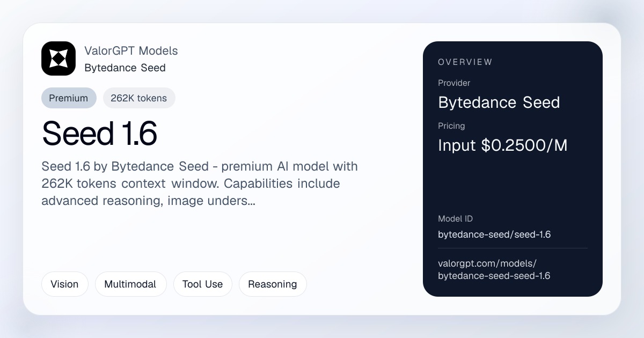644x338 pixels.
Task: Select the Provider label in overview
Action: click(x=454, y=83)
